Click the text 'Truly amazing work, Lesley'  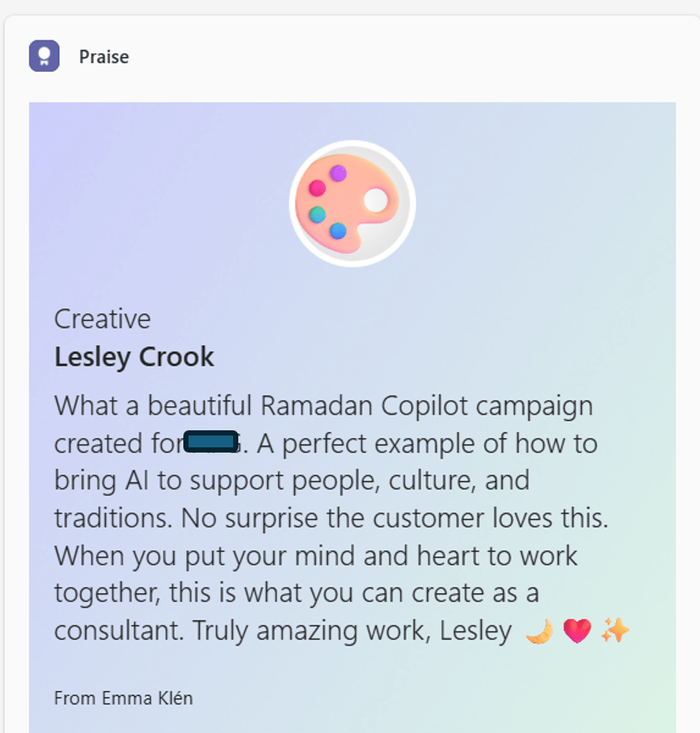[x=352, y=631]
